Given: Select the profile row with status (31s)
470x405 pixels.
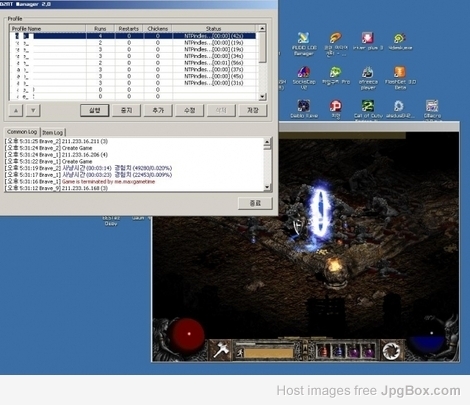Looking at the screenshot, I should pos(133,83).
